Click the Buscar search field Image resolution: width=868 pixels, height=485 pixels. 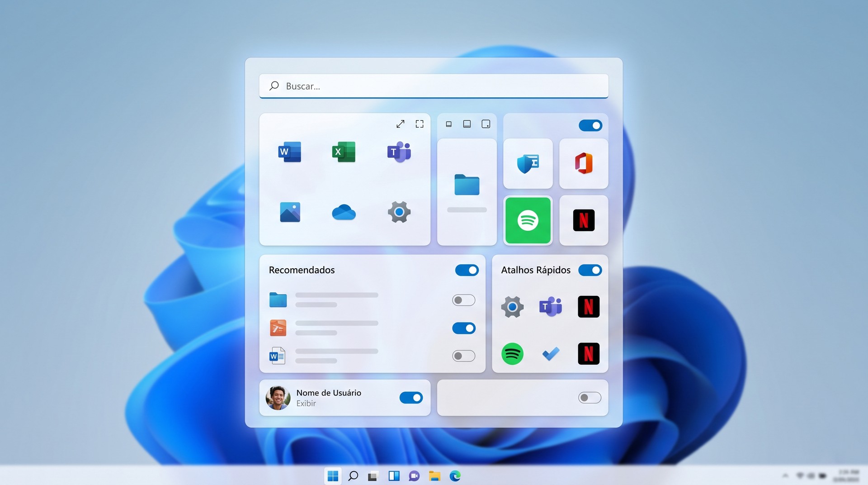click(434, 86)
